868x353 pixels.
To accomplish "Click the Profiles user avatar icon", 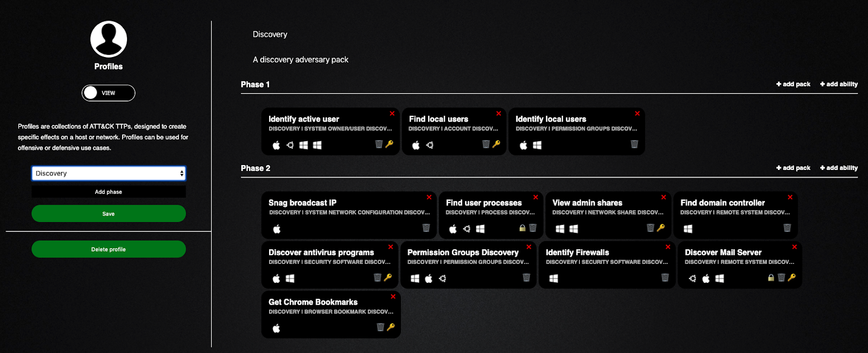I will click(108, 39).
